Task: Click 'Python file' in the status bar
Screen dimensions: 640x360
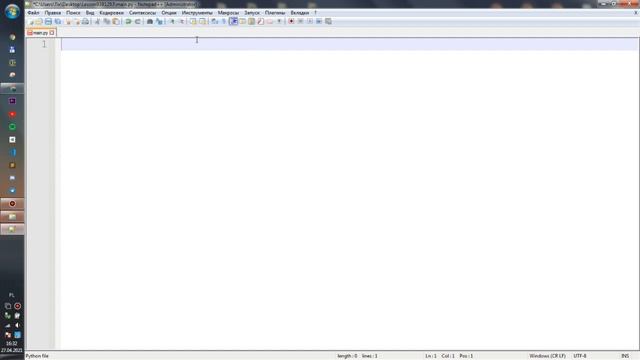Action: [x=37, y=356]
